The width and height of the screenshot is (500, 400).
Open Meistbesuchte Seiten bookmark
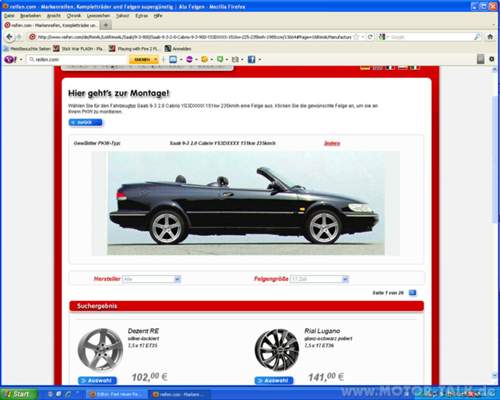click(x=27, y=49)
